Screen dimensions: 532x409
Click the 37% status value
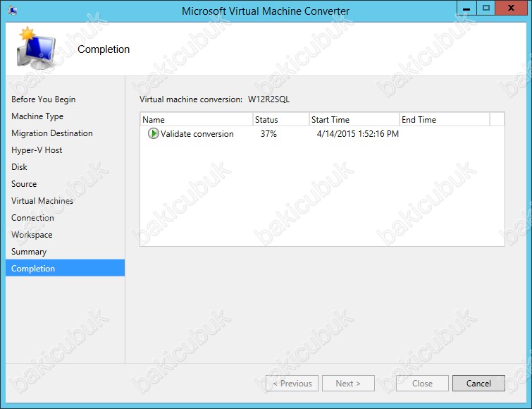click(x=268, y=134)
